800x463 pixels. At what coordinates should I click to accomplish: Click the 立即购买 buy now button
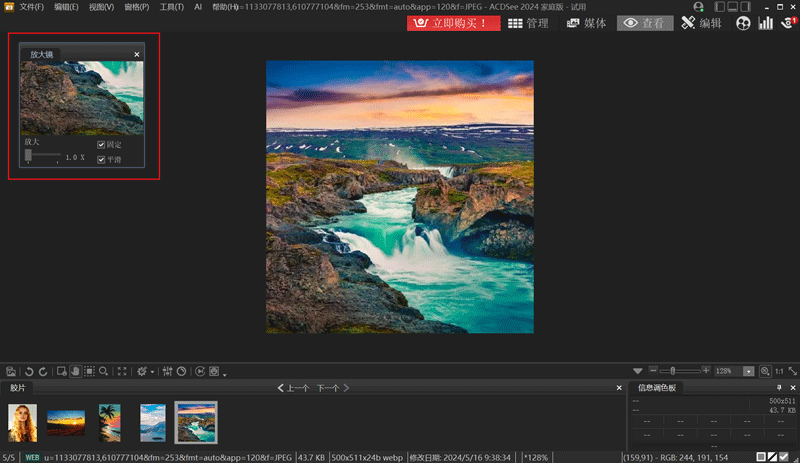point(453,23)
